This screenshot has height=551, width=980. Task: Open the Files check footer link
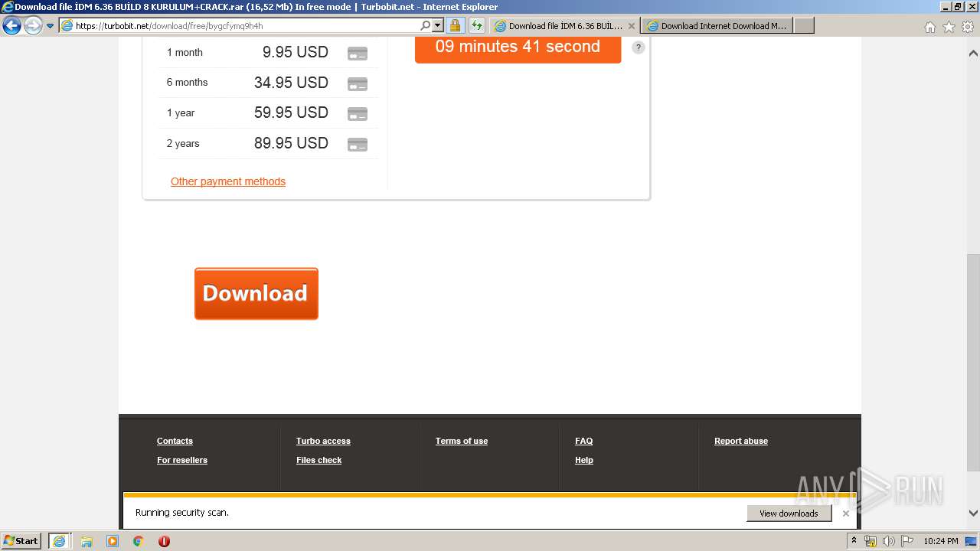pyautogui.click(x=318, y=460)
